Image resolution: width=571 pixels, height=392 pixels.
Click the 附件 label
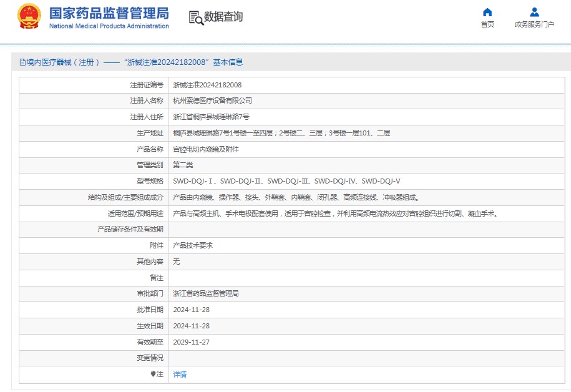point(157,245)
